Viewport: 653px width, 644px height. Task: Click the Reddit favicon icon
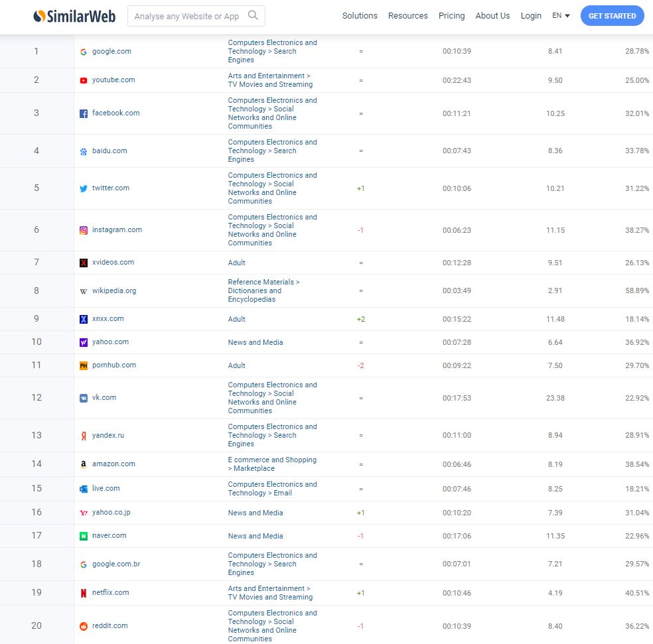click(x=84, y=626)
